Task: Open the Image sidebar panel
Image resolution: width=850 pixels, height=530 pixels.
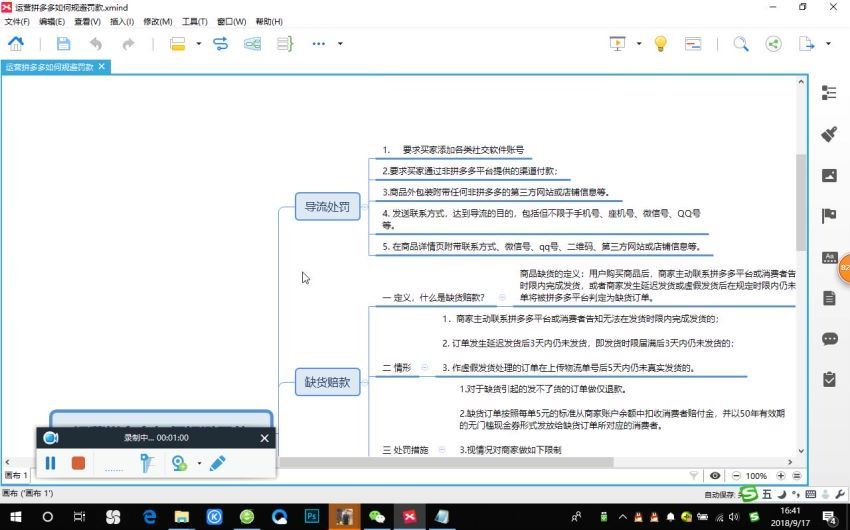Action: [829, 175]
